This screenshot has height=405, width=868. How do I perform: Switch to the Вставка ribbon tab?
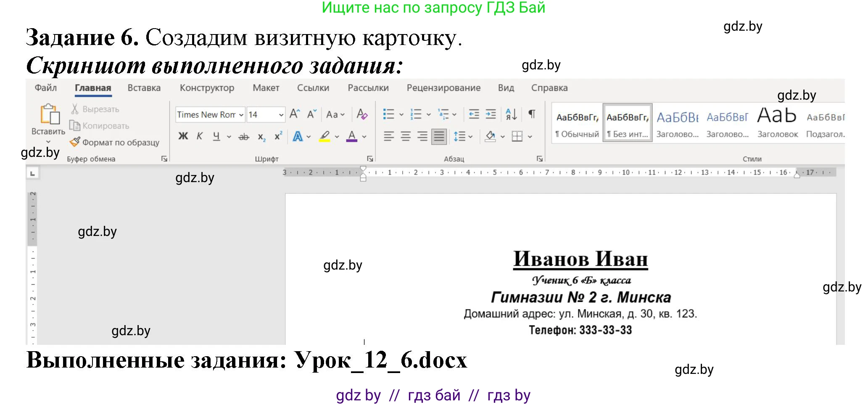(144, 87)
